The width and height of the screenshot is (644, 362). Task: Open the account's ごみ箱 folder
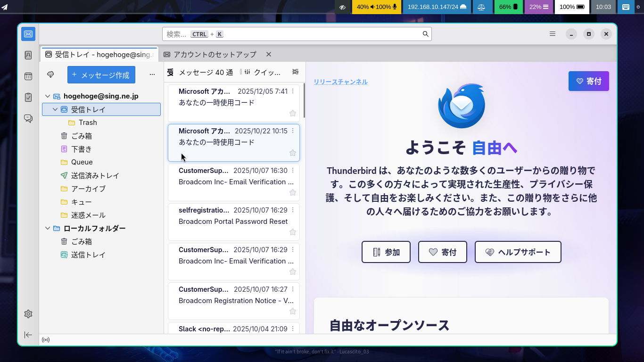pos(101,136)
